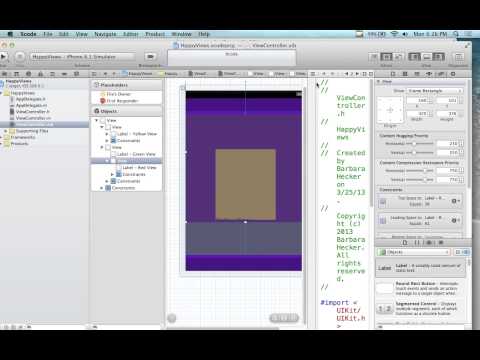Select File's Owner placeholder
Viewport: 480px width, 360px height.
(119, 94)
